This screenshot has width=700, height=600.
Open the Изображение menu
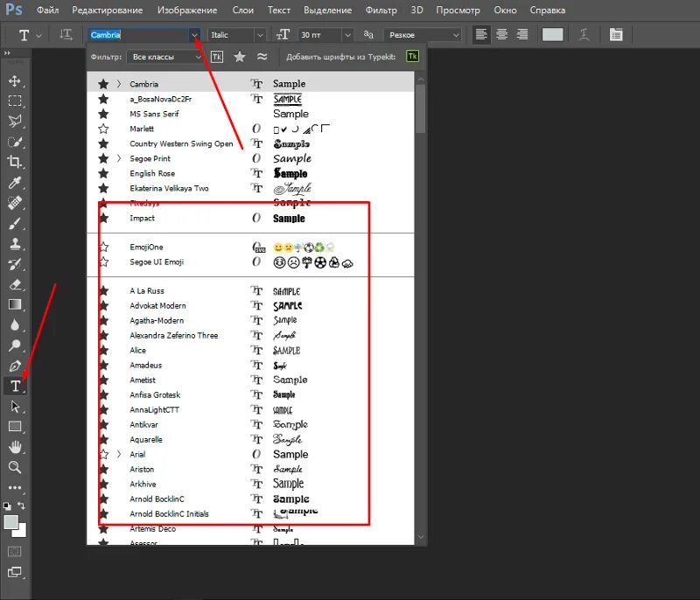coord(187,10)
